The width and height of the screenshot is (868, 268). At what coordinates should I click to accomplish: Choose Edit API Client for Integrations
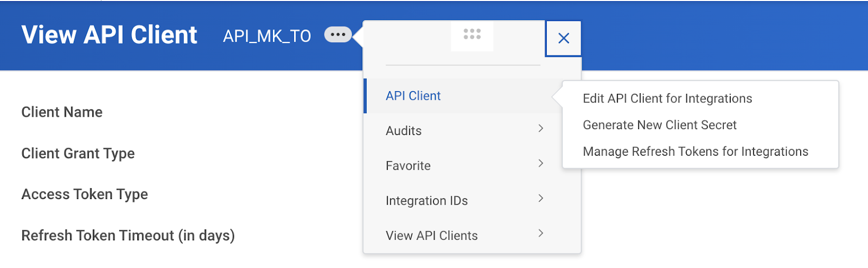(x=667, y=99)
